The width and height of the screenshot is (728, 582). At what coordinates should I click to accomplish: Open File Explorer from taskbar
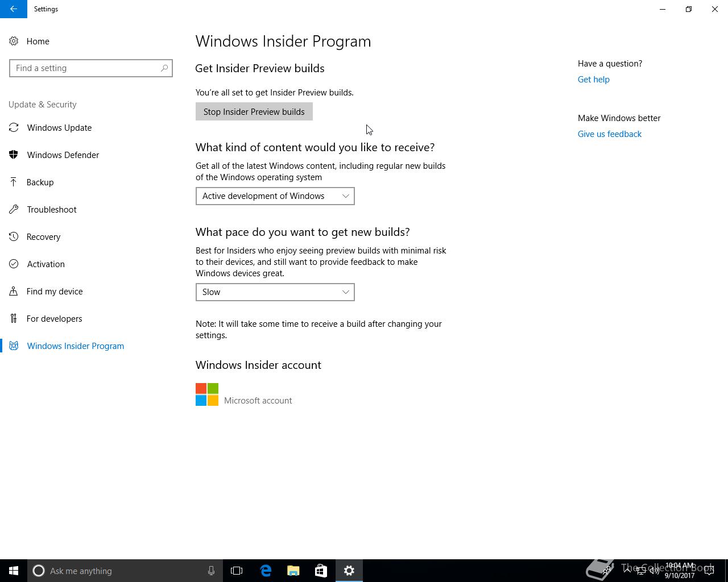click(x=293, y=571)
